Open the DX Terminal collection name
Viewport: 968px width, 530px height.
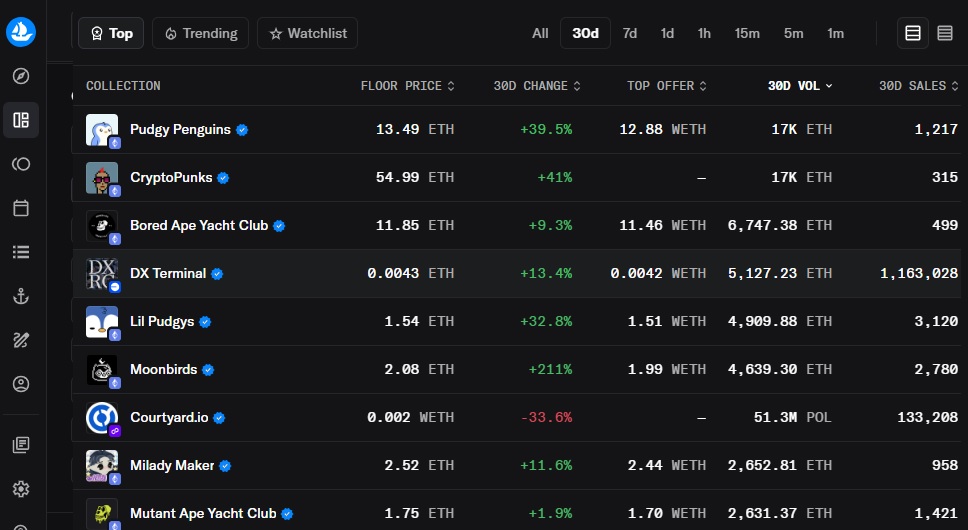pyautogui.click(x=168, y=273)
